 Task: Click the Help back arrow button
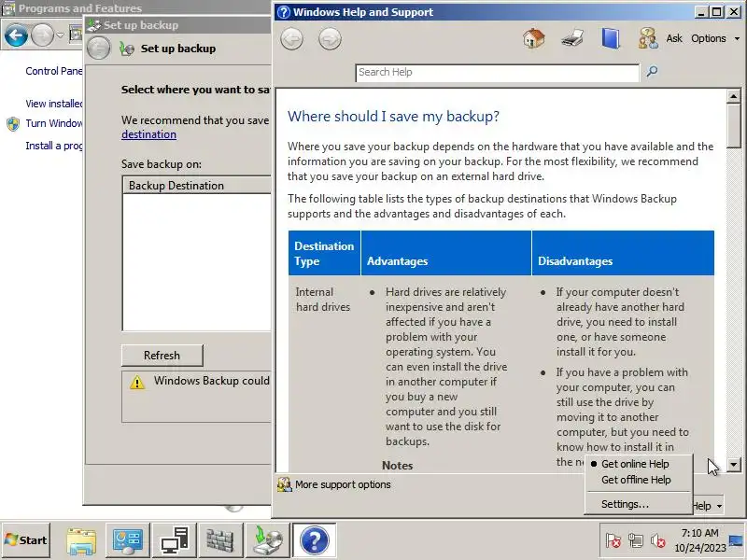point(291,38)
